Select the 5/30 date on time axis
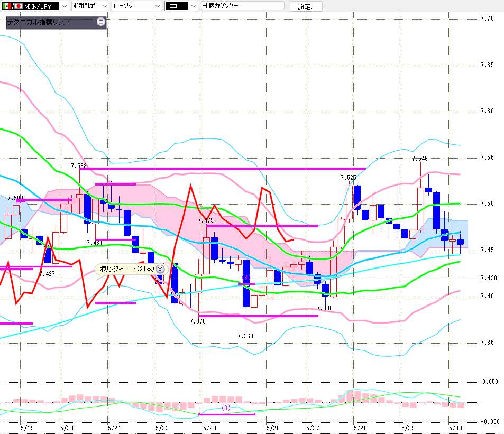Screen dimensions: 504x434 455,428
